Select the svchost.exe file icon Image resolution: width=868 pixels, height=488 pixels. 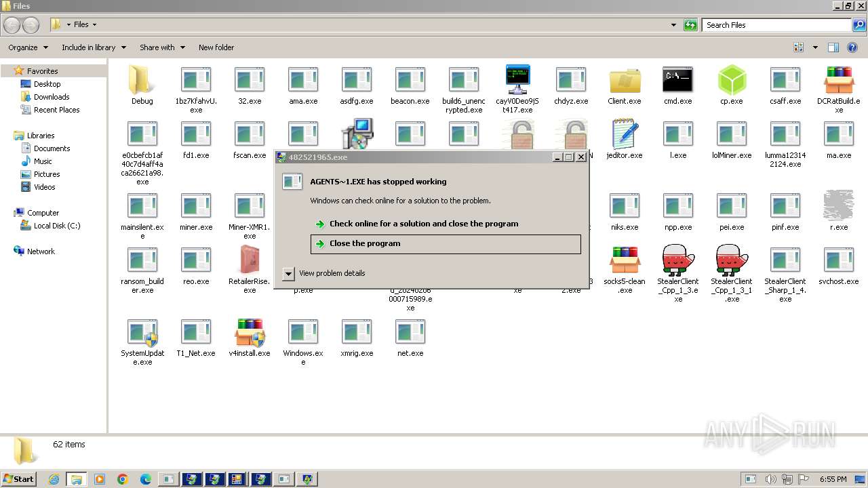click(x=838, y=260)
